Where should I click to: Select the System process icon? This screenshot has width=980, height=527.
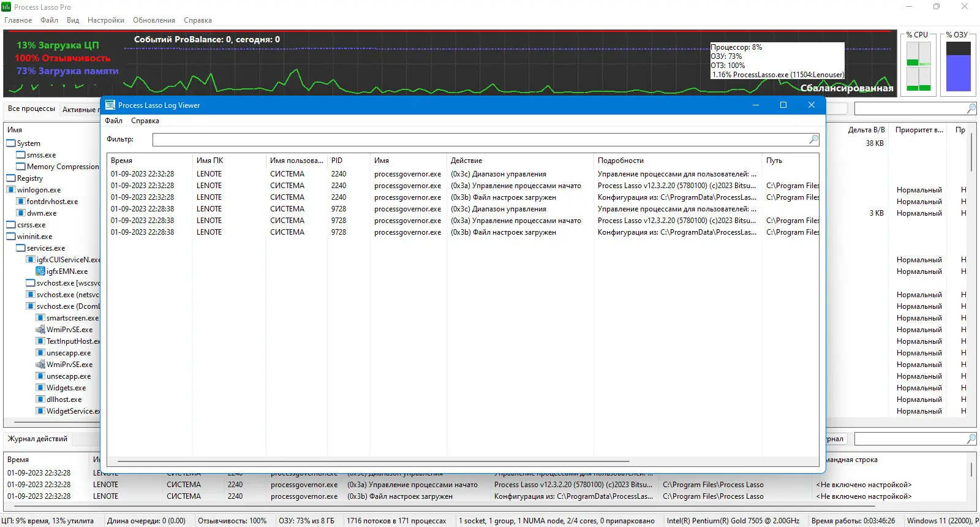click(x=11, y=143)
